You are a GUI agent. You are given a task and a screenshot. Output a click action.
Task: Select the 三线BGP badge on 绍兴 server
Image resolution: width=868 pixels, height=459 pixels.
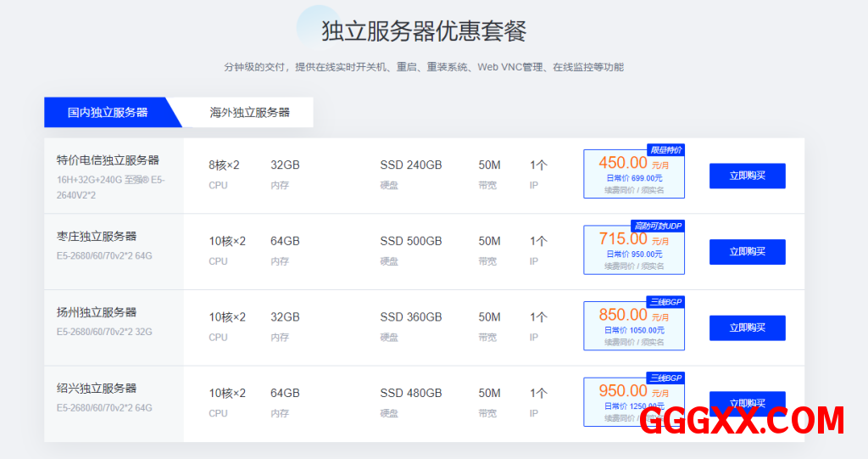click(665, 378)
